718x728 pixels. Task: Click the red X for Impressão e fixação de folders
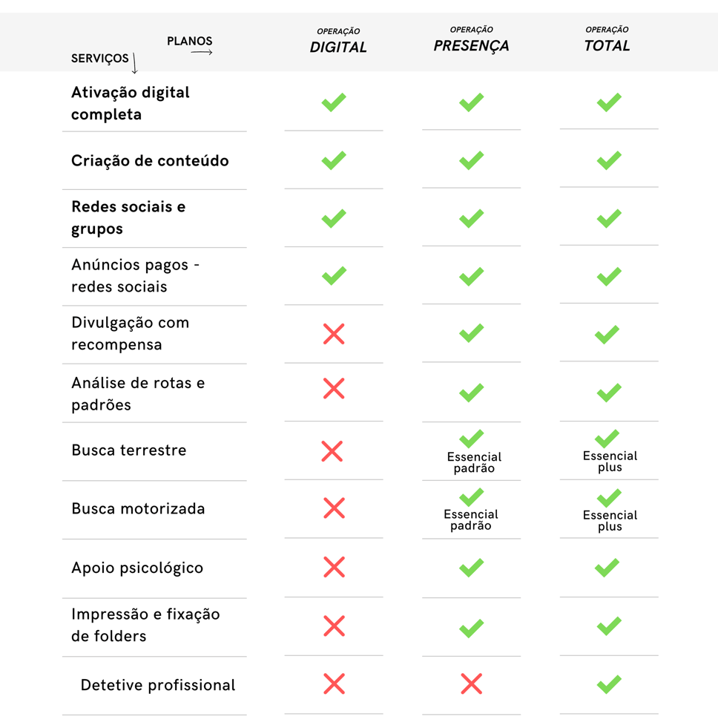pyautogui.click(x=335, y=626)
